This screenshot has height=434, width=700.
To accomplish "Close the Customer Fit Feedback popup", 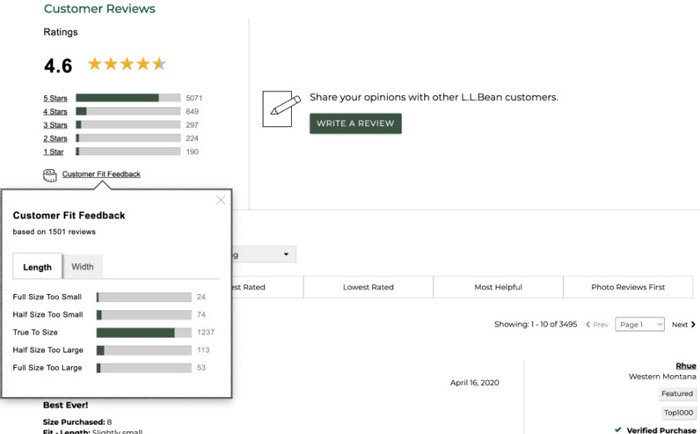I will [221, 200].
